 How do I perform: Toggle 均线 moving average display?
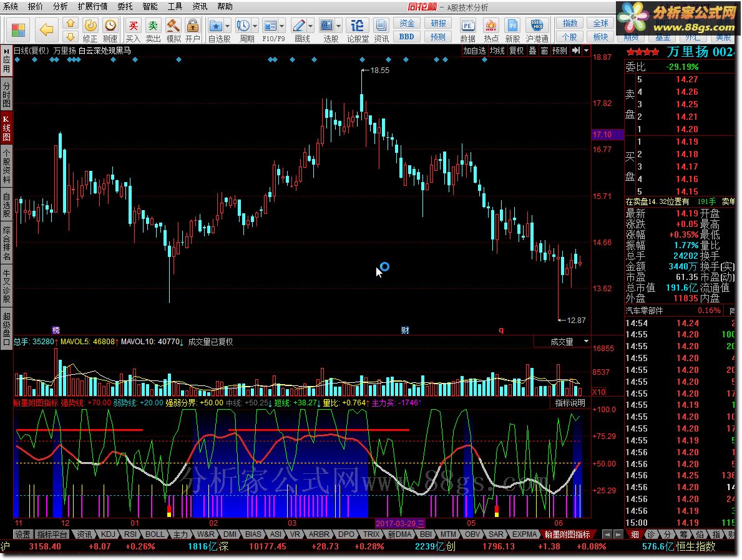(x=497, y=51)
